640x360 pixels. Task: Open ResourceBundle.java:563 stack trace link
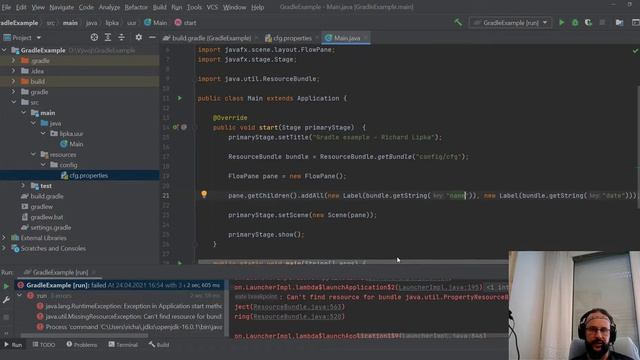pos(297,307)
